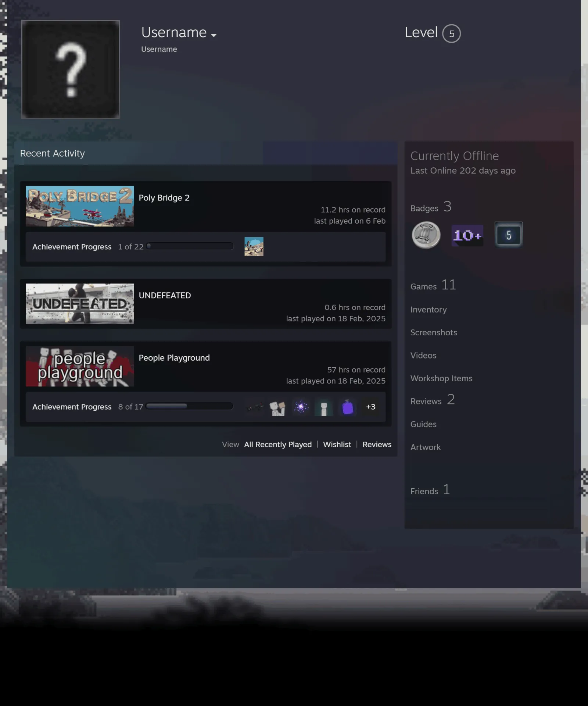The height and width of the screenshot is (706, 588).
Task: Open the Inventory section
Action: click(x=429, y=310)
